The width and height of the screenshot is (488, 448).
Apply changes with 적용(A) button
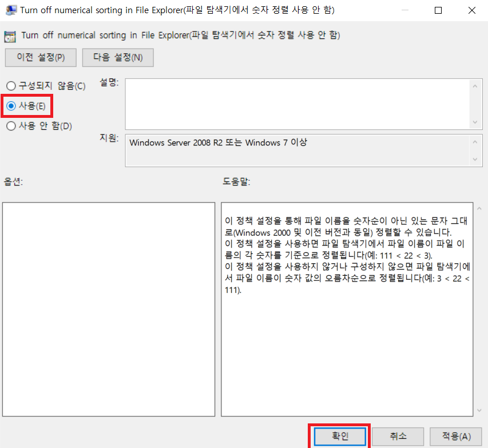456,436
